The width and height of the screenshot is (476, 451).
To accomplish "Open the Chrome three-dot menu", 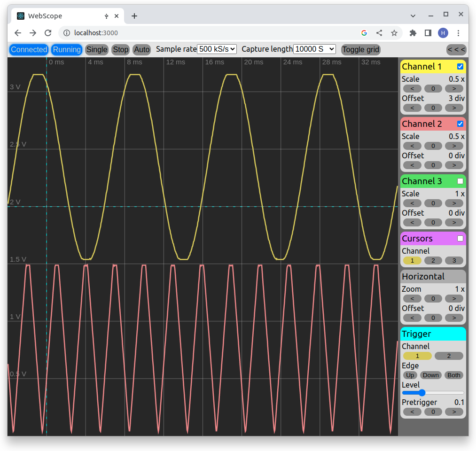I will [x=458, y=33].
